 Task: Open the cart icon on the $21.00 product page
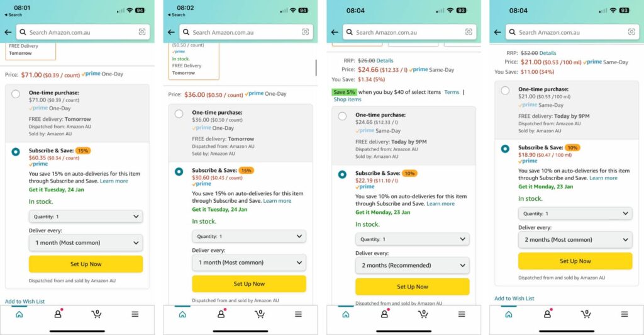[586, 314]
